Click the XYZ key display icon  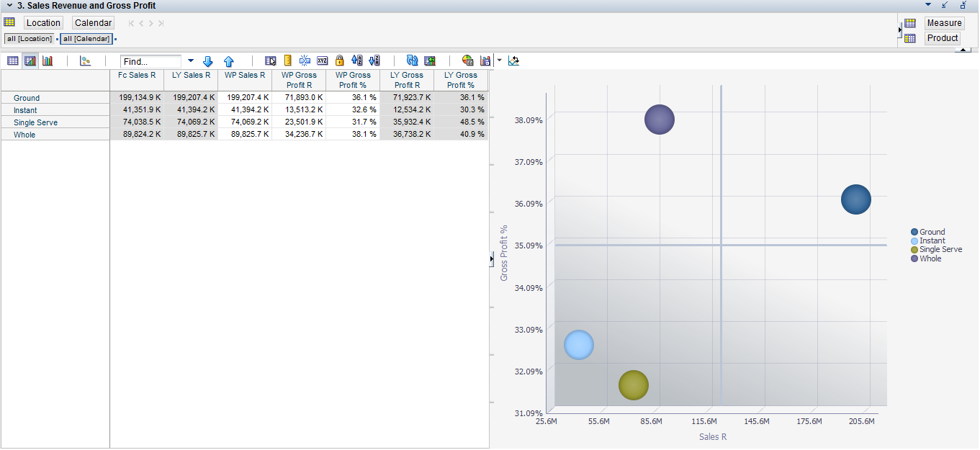323,60
